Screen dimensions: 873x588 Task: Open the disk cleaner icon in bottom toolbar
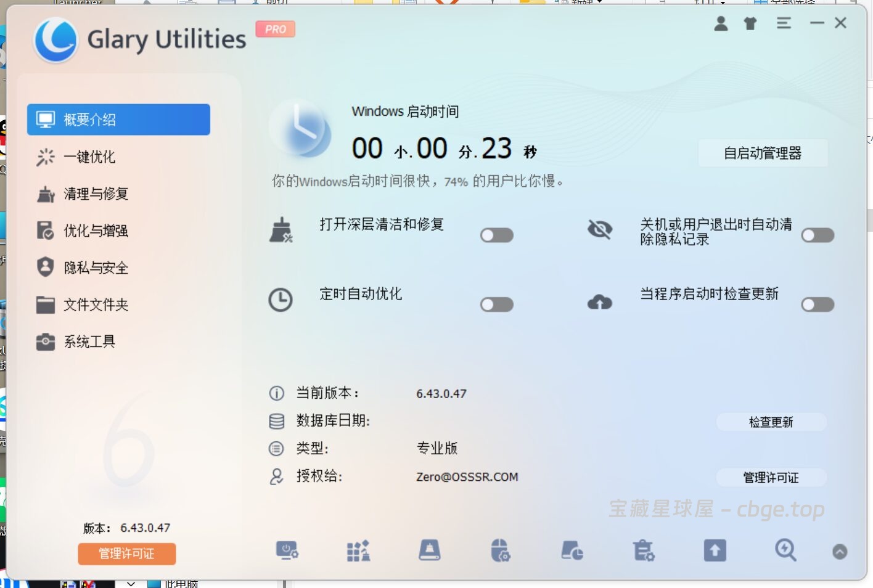coord(430,550)
